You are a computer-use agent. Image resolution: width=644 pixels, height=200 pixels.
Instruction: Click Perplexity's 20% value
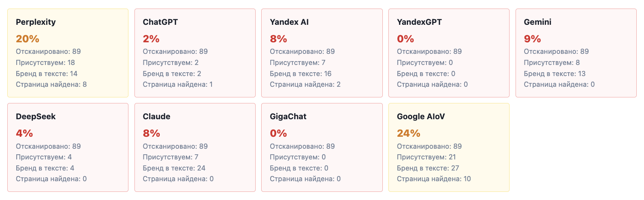tap(27, 39)
